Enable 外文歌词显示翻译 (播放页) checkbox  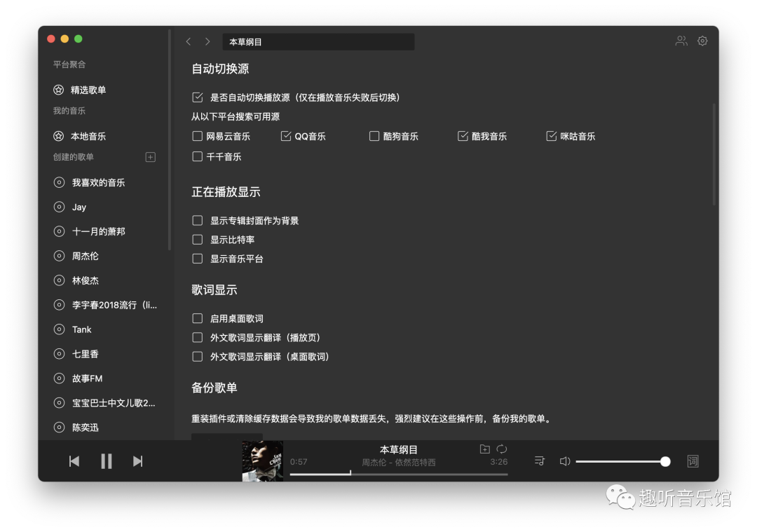click(198, 337)
